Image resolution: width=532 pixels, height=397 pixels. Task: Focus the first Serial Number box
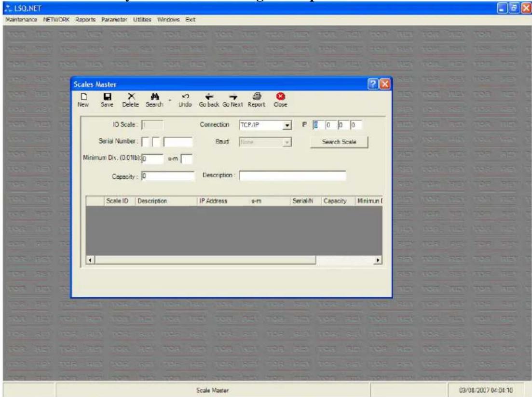pos(145,142)
